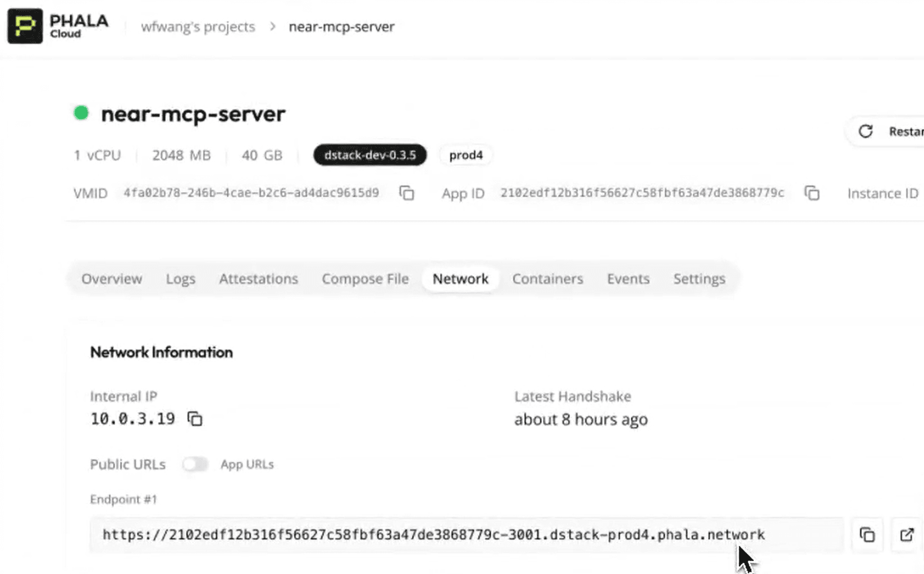This screenshot has width=924, height=574.
Task: Click the dstack-dev-0.3.5 version badge
Action: pos(370,155)
